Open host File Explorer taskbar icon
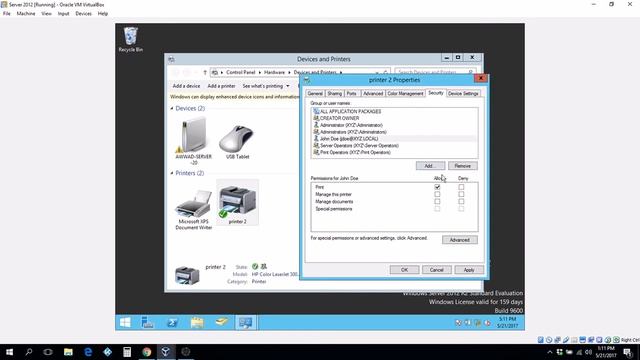640x360 pixels. pyautogui.click(x=68, y=352)
